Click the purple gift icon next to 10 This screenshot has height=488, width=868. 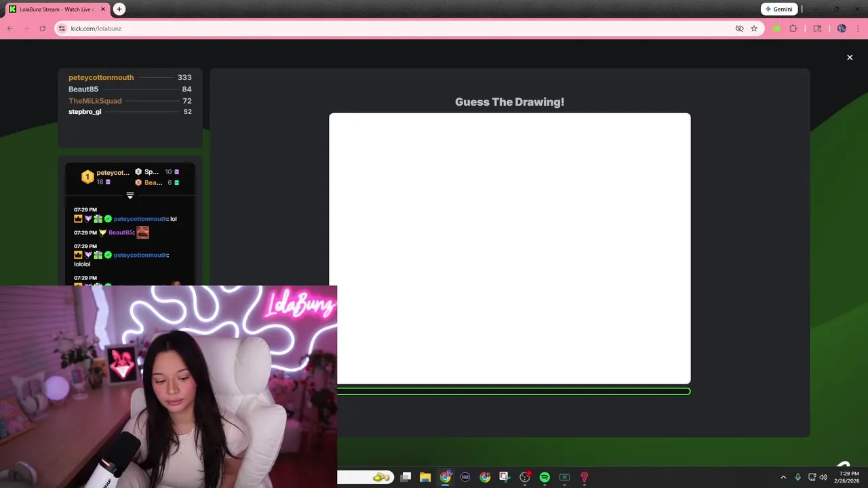coord(177,172)
